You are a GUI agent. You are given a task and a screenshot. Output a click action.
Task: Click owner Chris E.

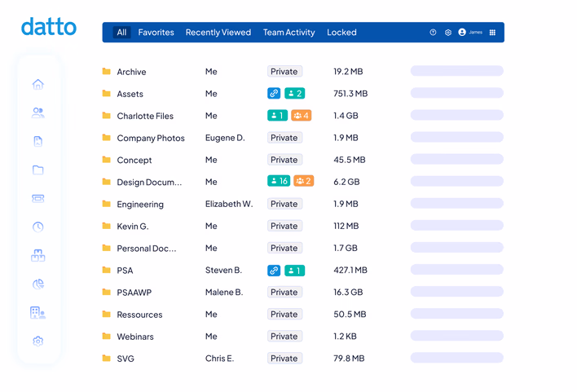[219, 358]
